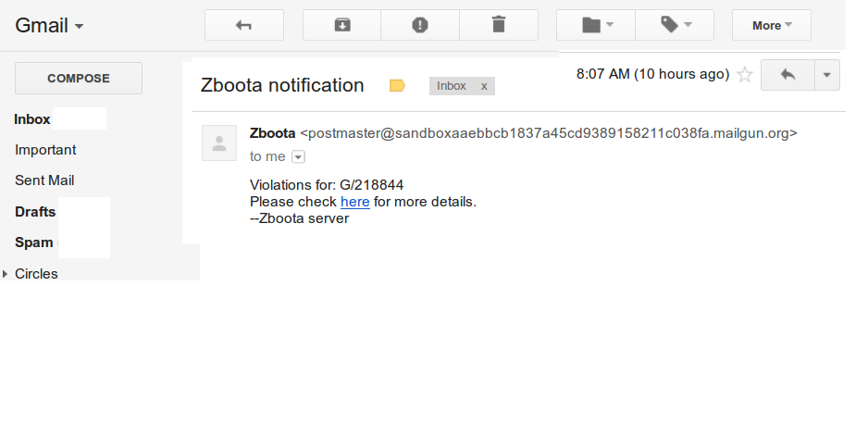868x435 pixels.
Task: Click the yellow importance marker
Action: 398,86
